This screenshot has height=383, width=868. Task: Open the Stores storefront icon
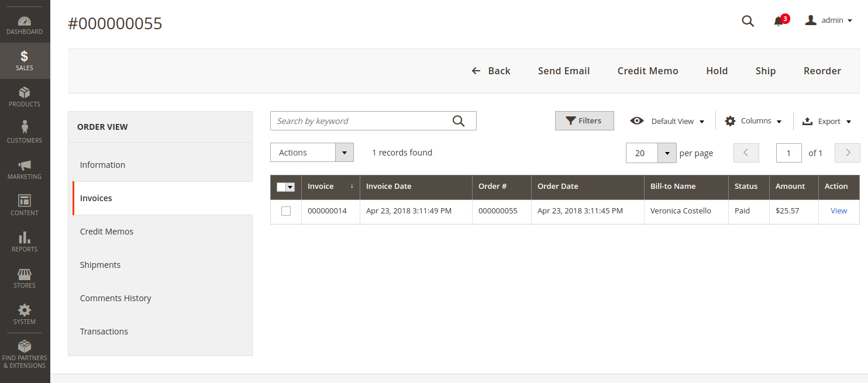[x=25, y=274]
